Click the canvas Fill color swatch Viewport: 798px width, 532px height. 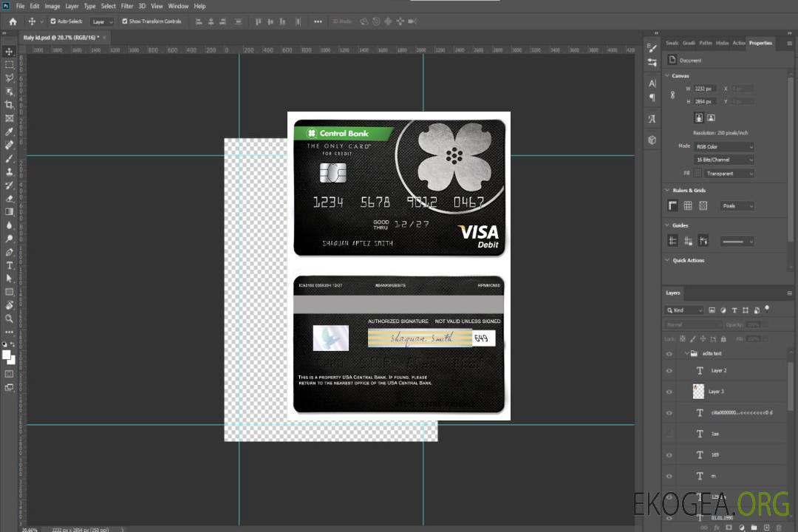pos(698,174)
